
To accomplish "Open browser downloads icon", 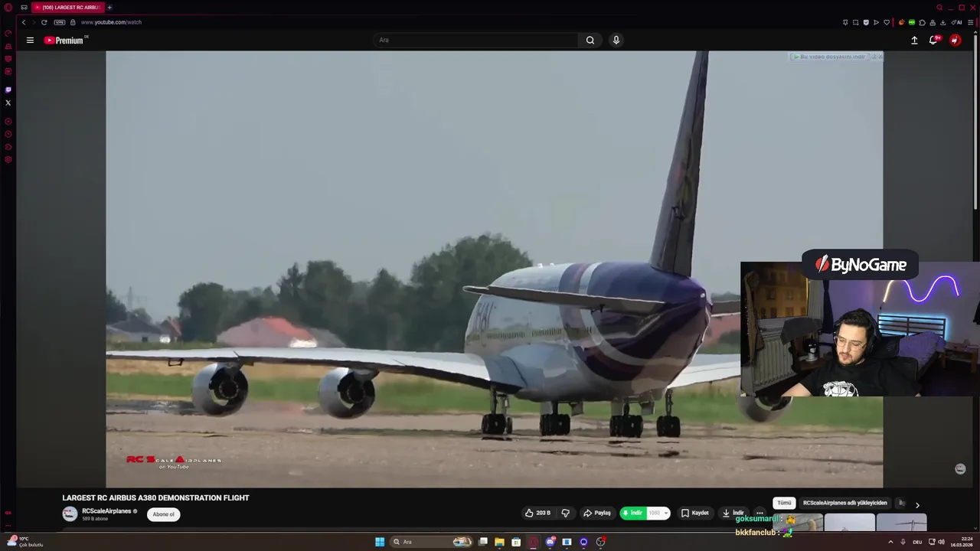I will pos(943,22).
